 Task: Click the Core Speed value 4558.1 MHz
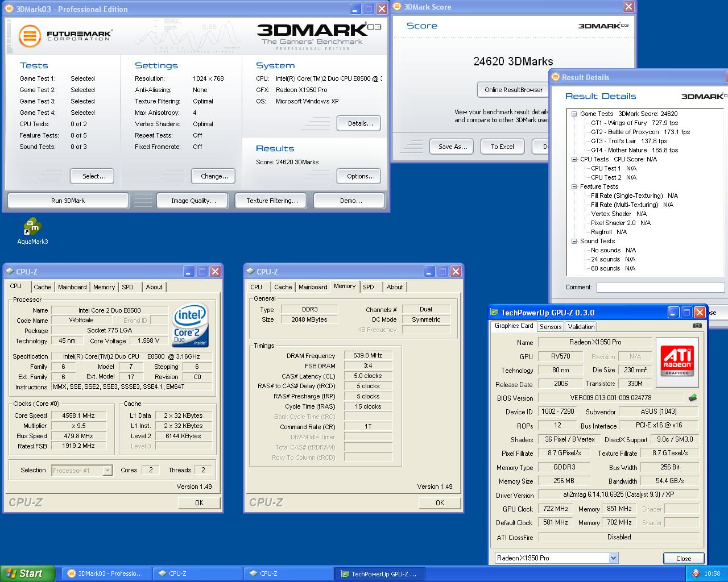tap(80, 415)
